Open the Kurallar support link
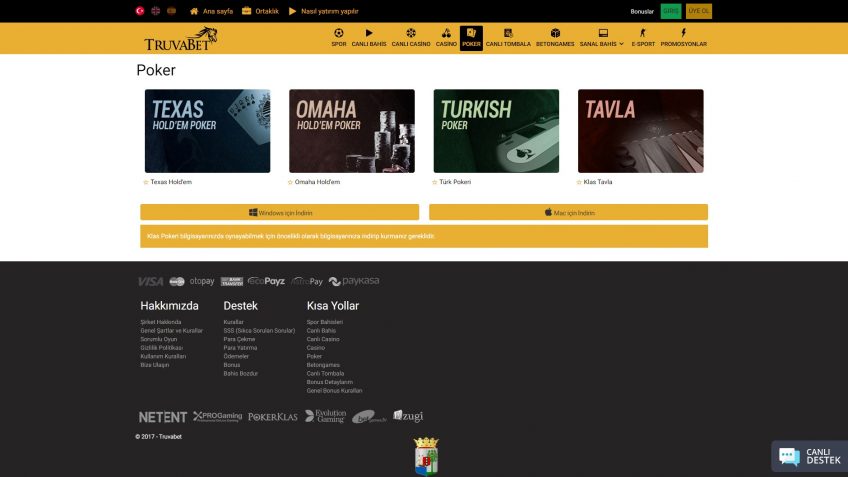Image resolution: width=848 pixels, height=477 pixels. [x=234, y=322]
